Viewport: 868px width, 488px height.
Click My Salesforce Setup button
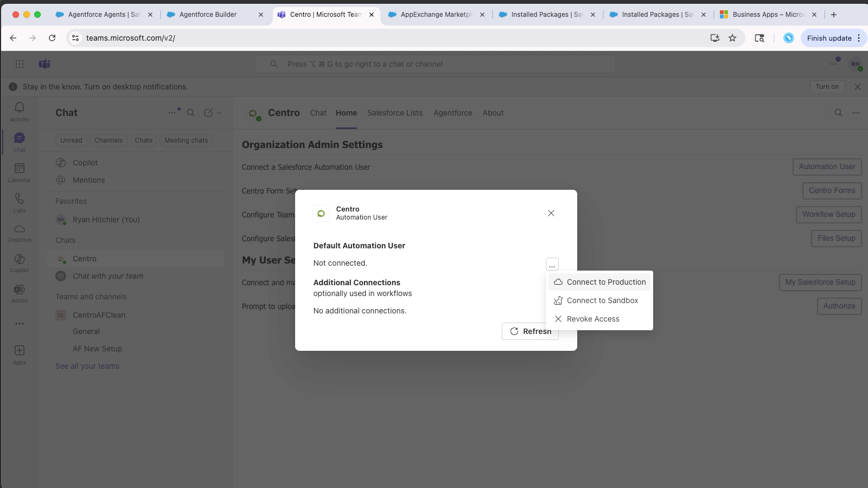[x=820, y=282]
